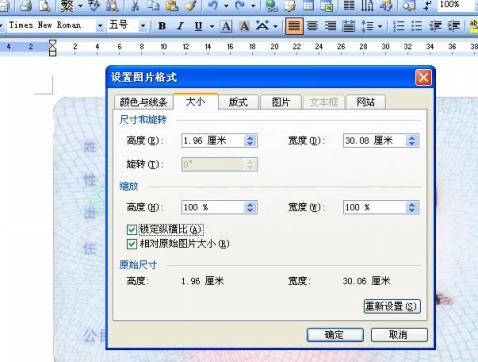
Task: Open the Times New Roman font dropdown arrow
Action: click(x=100, y=26)
